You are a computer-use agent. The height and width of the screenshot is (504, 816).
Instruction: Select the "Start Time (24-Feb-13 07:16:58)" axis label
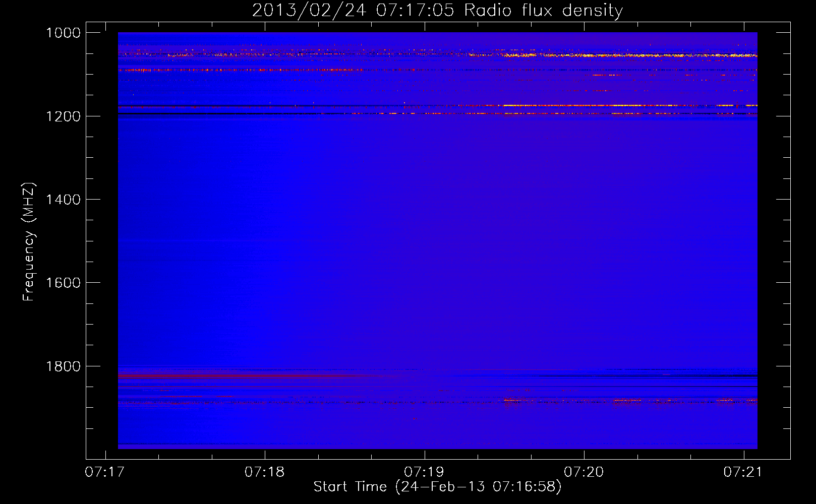[437, 487]
